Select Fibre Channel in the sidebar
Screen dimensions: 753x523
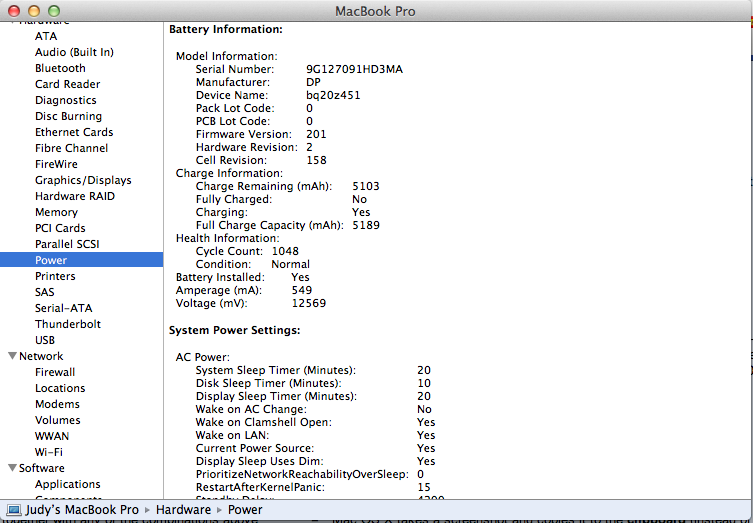(x=71, y=148)
